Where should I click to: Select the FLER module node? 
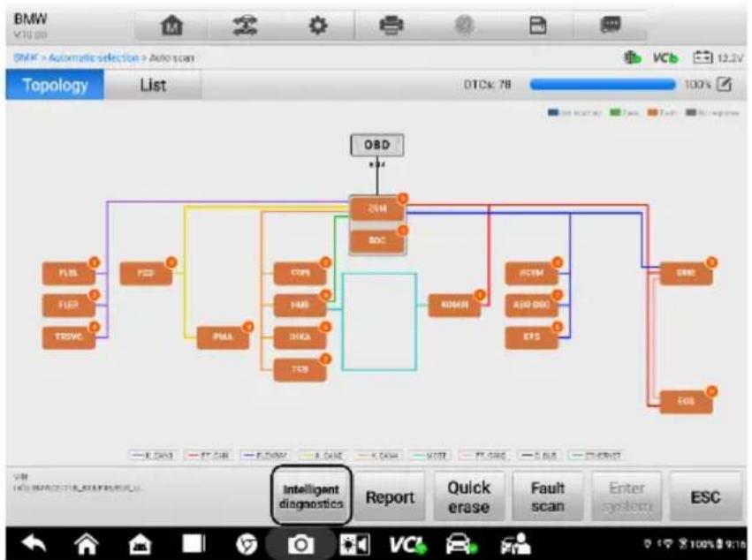point(69,305)
